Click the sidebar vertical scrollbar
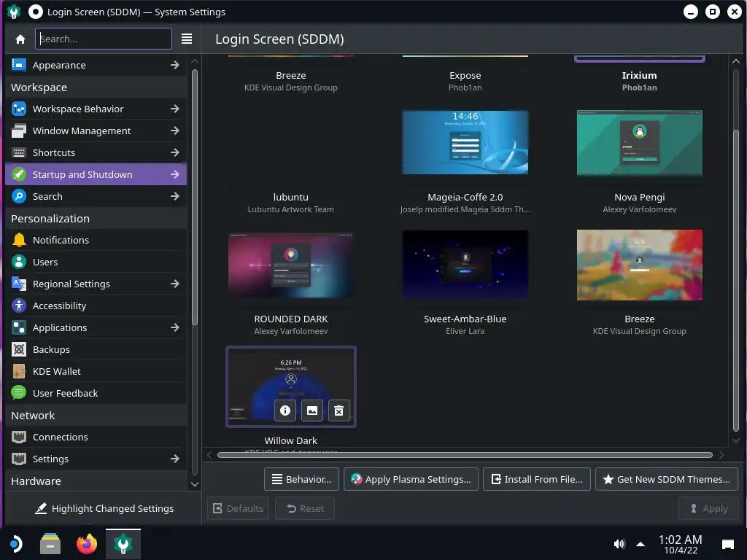The width and height of the screenshot is (747, 560). [194, 197]
